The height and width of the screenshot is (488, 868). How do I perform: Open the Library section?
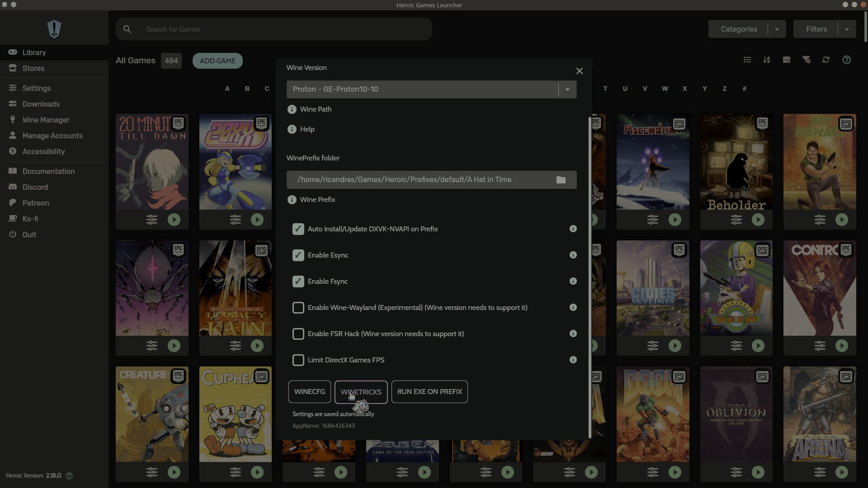(54, 52)
